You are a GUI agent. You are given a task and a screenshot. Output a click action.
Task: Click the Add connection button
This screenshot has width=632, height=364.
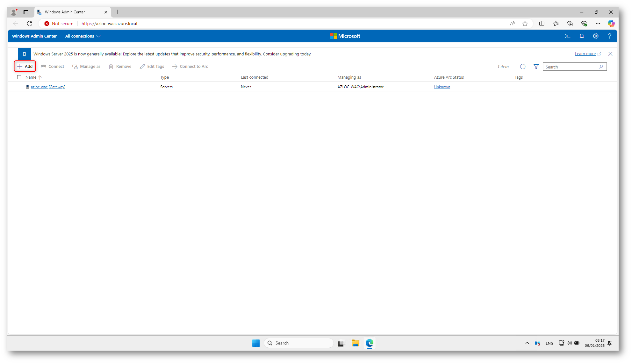25,66
